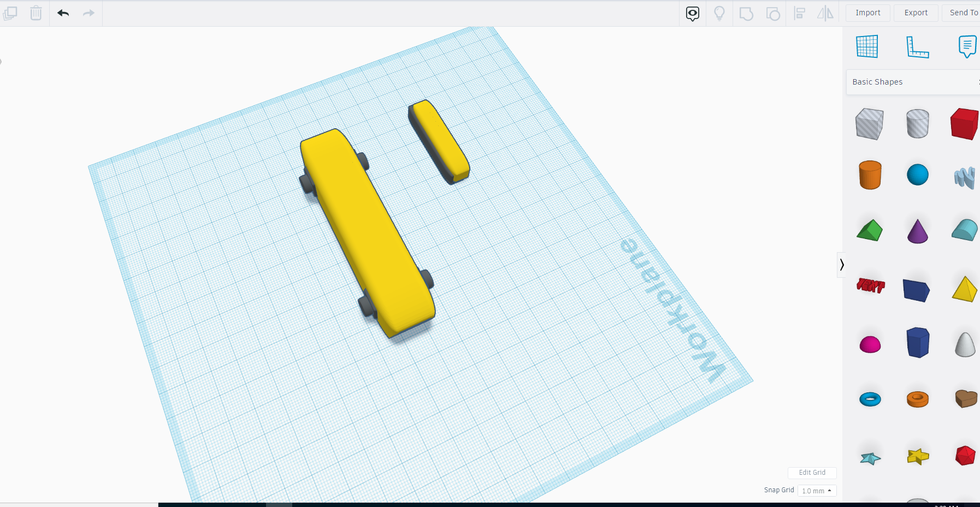Select the teal Round Roof shape

pos(965,230)
